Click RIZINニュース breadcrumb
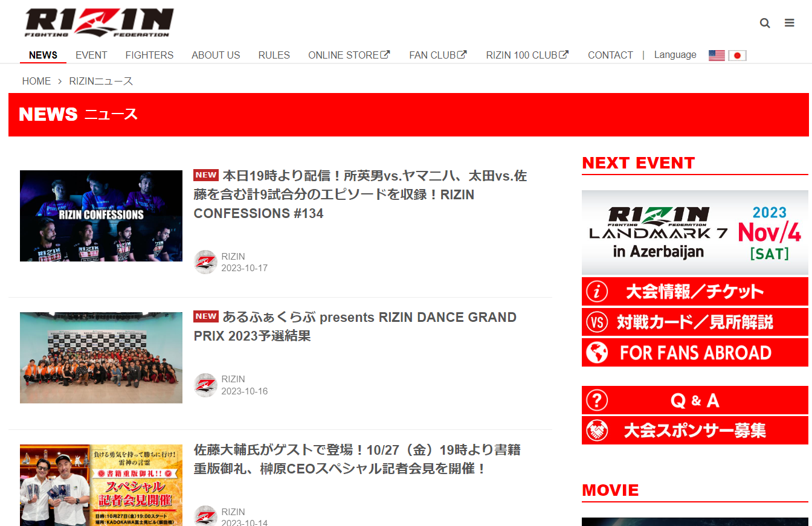 [x=101, y=81]
